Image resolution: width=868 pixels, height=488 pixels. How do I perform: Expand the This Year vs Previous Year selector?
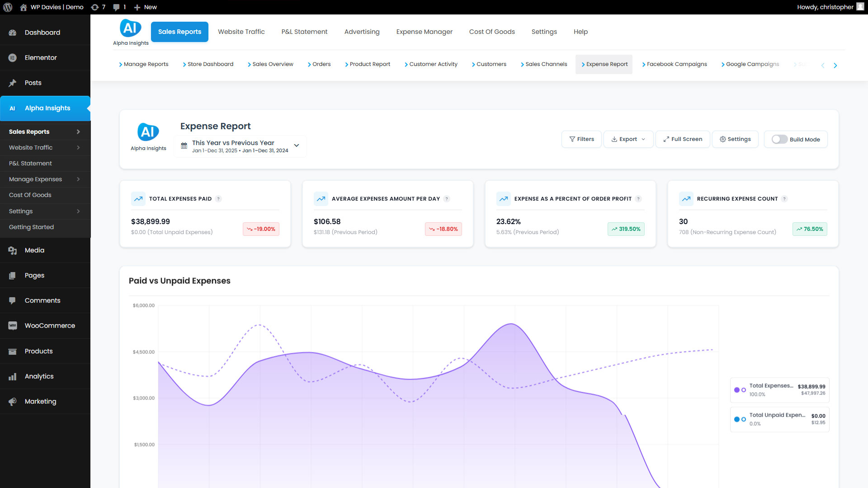(297, 145)
